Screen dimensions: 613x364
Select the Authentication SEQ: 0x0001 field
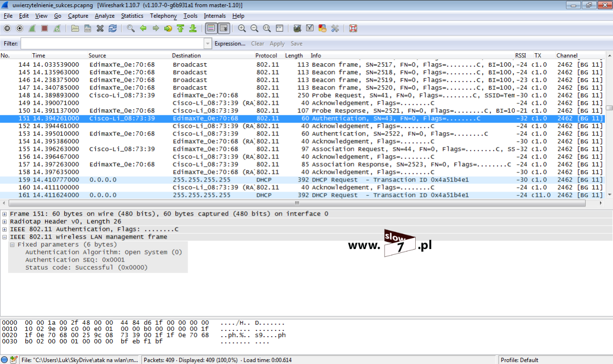pos(75,260)
